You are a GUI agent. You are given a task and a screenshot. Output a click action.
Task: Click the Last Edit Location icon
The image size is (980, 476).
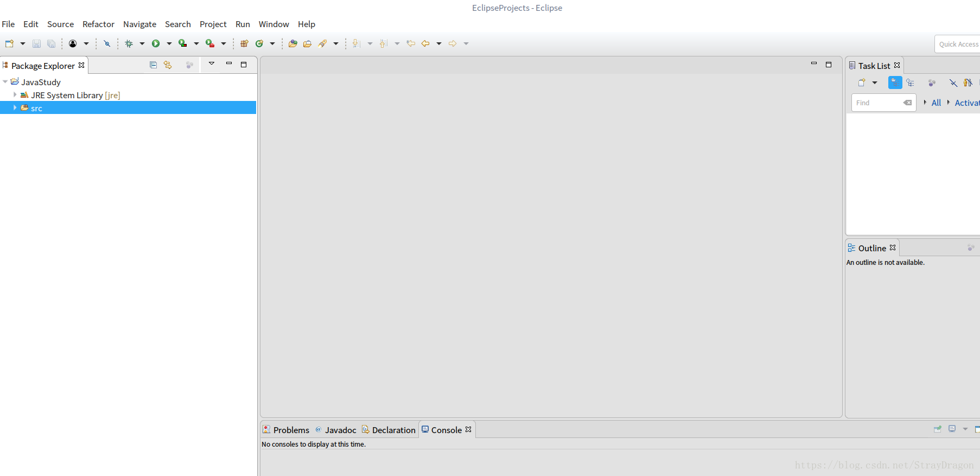tap(411, 43)
